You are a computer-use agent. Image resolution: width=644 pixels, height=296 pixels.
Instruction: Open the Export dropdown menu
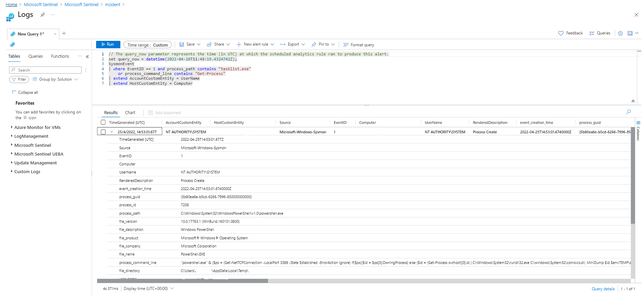coord(293,45)
